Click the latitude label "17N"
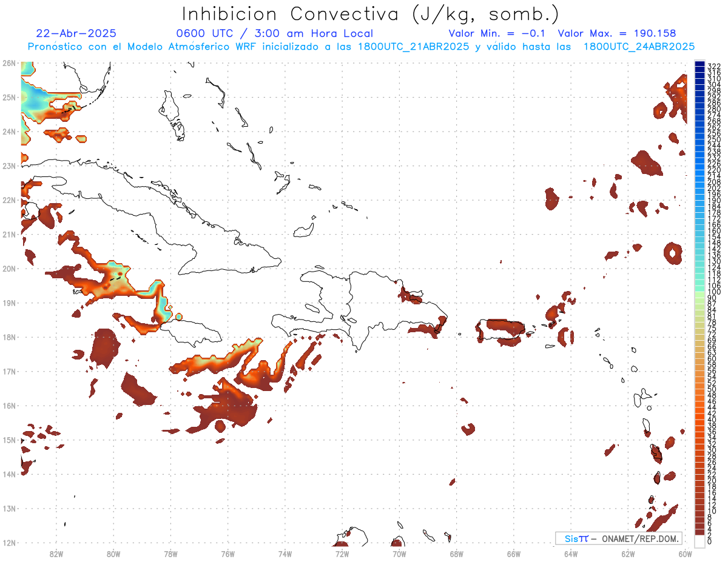This screenshot has height=562, width=728. click(8, 371)
